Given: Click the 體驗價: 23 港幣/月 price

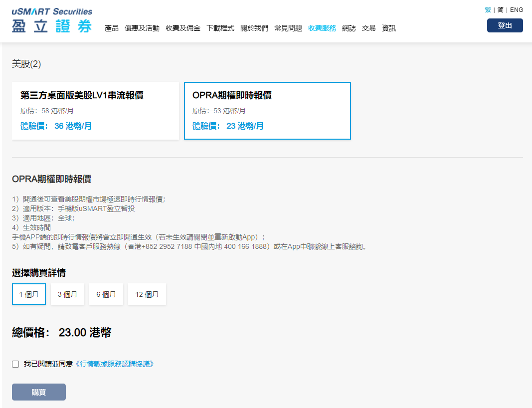Looking at the screenshot, I should coord(228,126).
